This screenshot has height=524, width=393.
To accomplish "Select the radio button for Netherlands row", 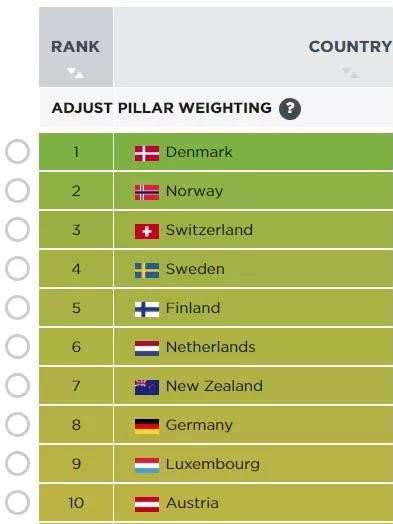I will pyautogui.click(x=17, y=347).
